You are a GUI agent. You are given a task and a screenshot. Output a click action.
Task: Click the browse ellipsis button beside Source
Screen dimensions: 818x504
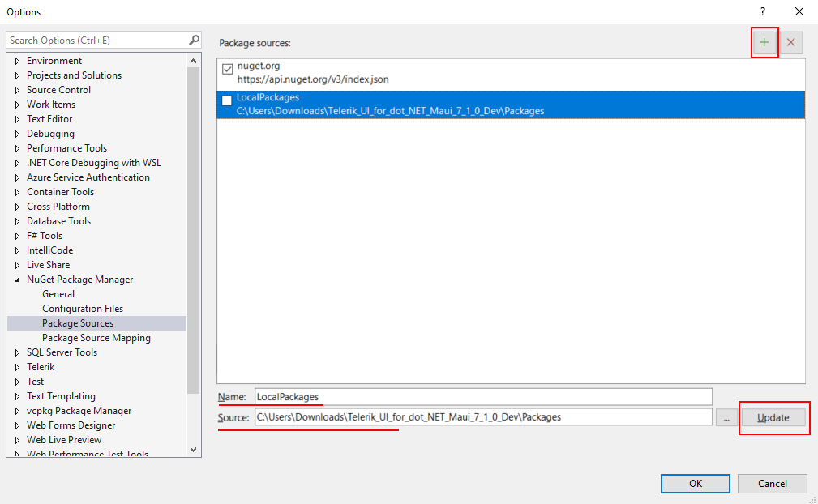tap(726, 417)
